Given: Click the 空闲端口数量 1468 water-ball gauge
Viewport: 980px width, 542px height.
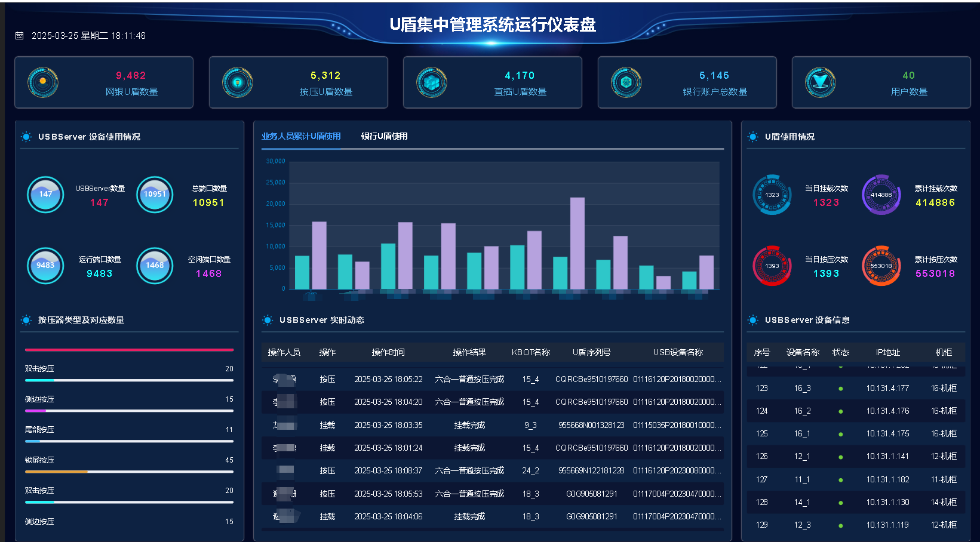Looking at the screenshot, I should [155, 266].
